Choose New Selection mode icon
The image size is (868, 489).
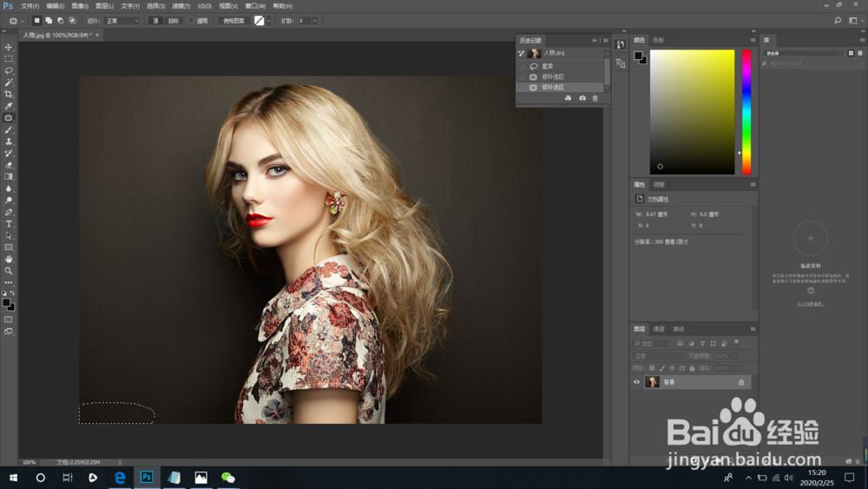point(37,21)
